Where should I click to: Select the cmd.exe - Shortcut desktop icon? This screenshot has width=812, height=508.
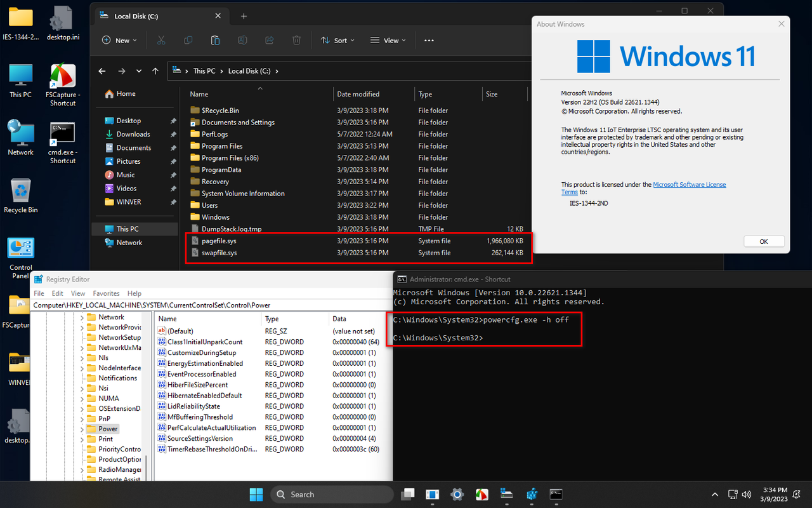click(x=63, y=143)
